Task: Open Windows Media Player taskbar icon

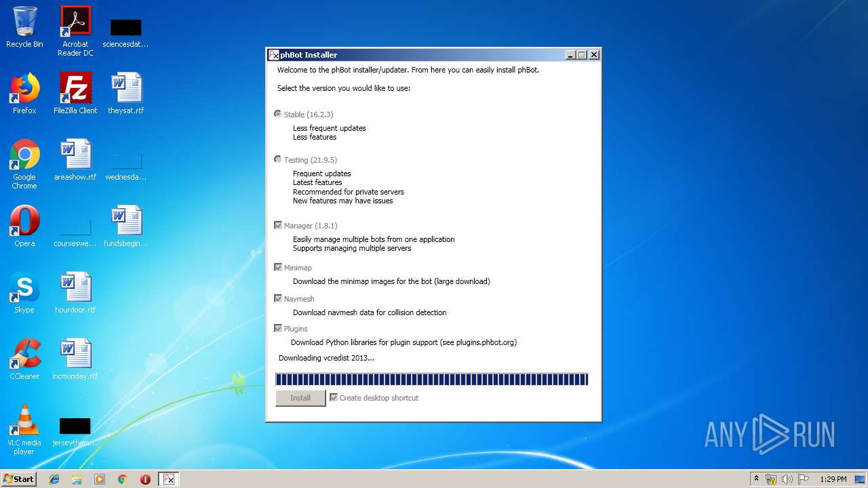Action: pos(100,479)
